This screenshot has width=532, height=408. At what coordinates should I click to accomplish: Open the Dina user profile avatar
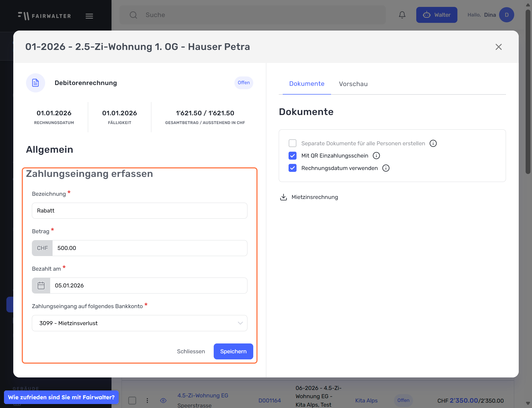pyautogui.click(x=506, y=15)
